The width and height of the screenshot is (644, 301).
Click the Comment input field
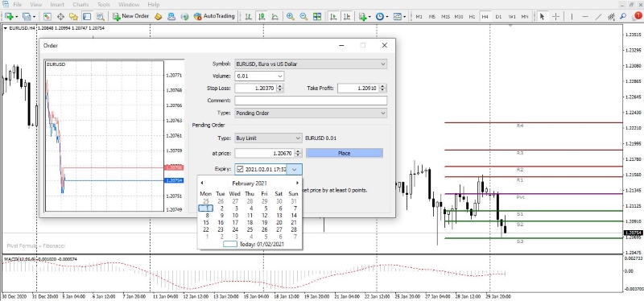[x=311, y=101]
